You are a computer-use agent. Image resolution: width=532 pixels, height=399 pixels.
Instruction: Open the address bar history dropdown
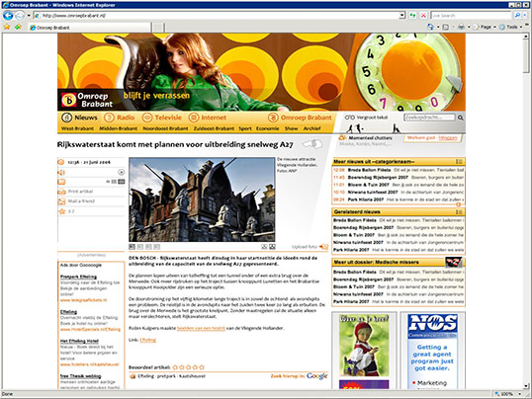coord(402,15)
